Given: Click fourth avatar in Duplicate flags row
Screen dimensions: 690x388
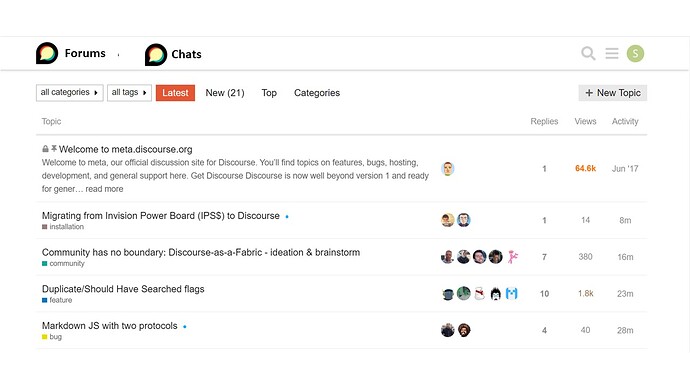Looking at the screenshot, I should click(495, 293).
